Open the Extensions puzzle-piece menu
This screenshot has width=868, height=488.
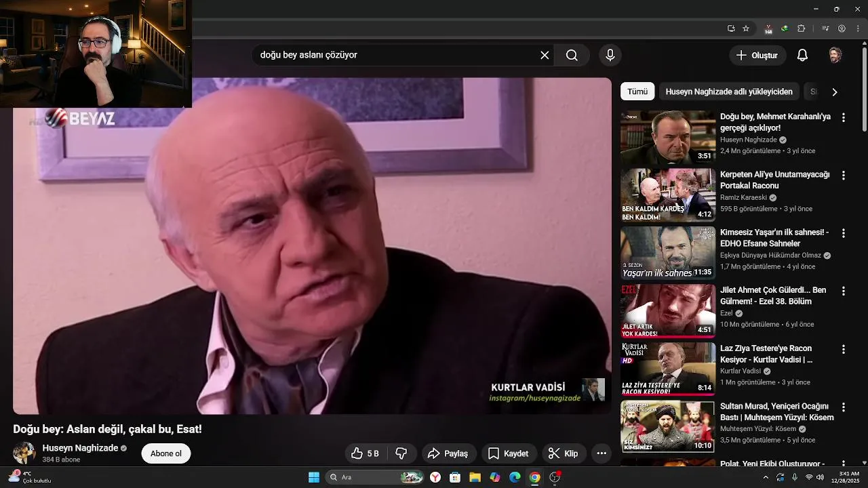coord(801,28)
